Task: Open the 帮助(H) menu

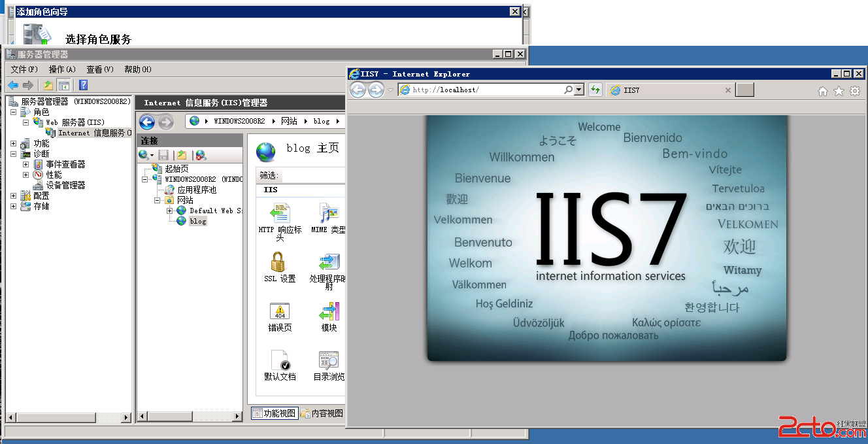Action: (138, 69)
